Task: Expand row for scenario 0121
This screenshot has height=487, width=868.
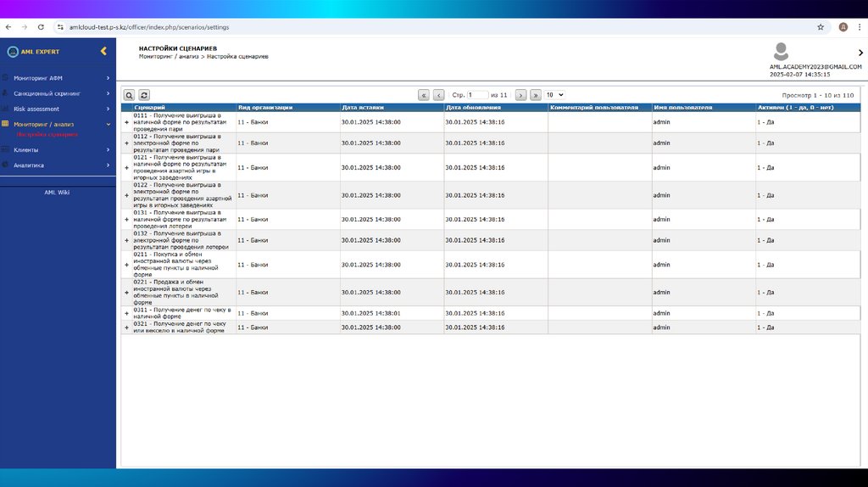Action: (127, 168)
